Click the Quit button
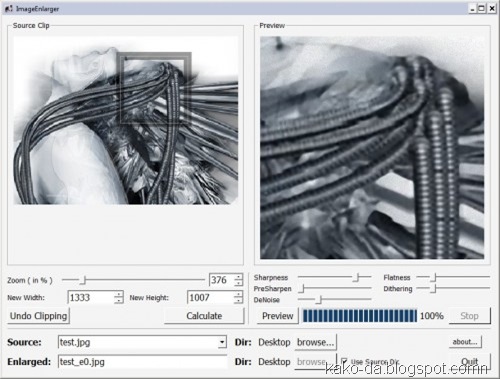Viewport: 500px width, 379px height. coord(470,362)
